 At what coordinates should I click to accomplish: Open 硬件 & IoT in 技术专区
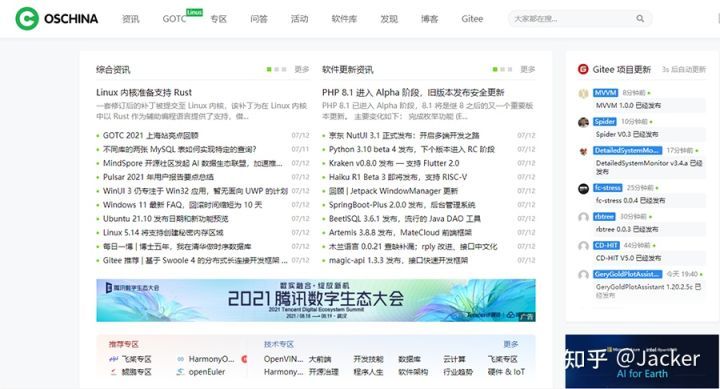506,372
